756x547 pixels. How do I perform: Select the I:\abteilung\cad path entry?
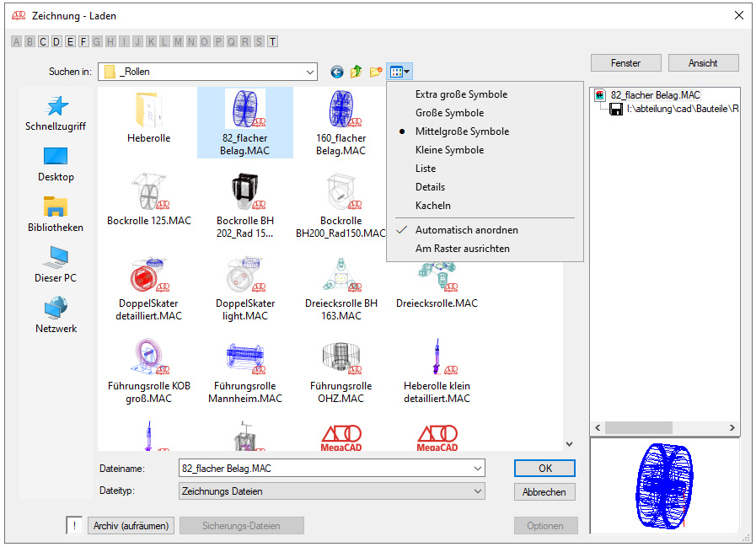pyautogui.click(x=682, y=109)
